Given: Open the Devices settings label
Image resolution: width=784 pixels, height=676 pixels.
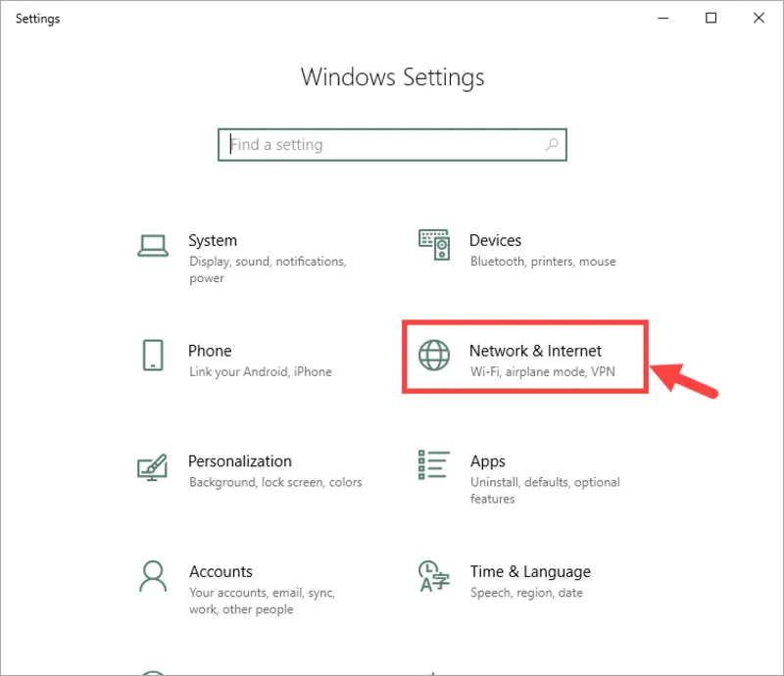Looking at the screenshot, I should point(495,240).
